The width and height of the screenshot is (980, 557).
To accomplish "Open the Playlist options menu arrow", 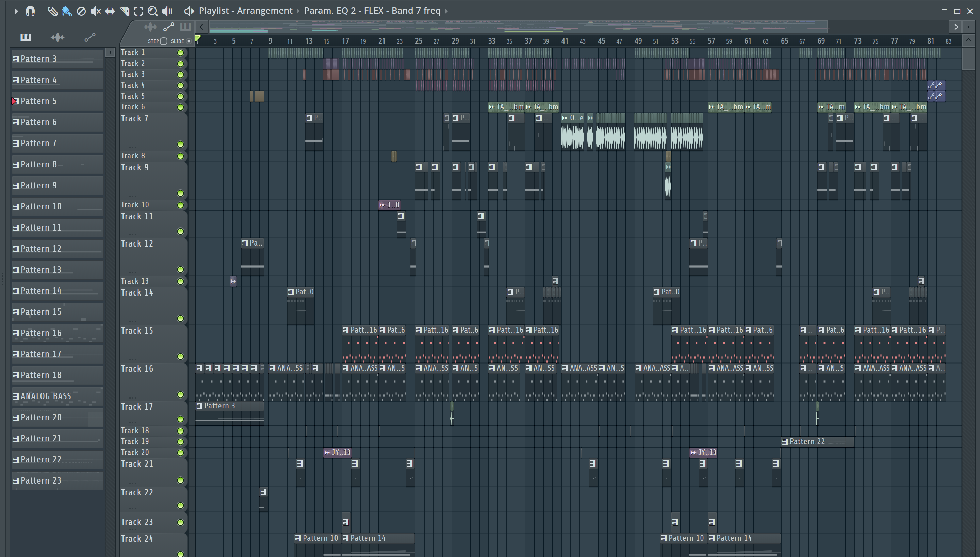I will (x=16, y=11).
